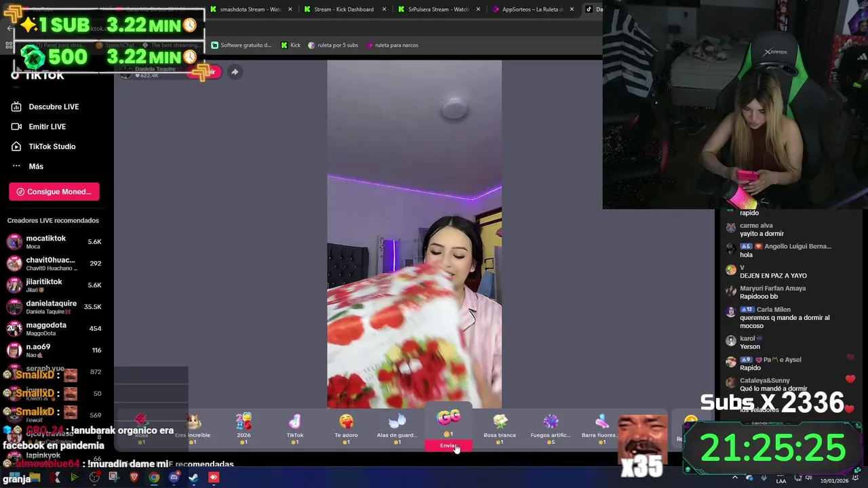Click Maryuri Farfan Amaya's chat username
This screenshot has width=868, height=488.
772,289
